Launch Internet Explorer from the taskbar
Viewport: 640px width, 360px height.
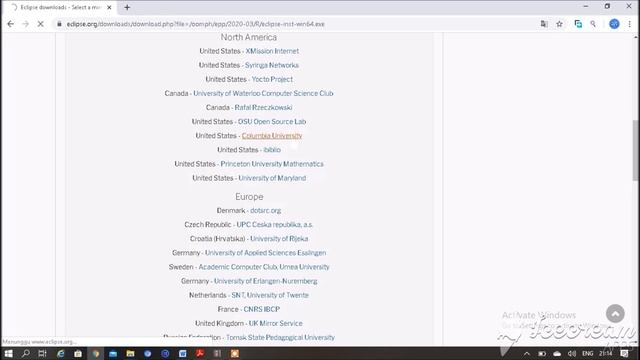click(60, 353)
